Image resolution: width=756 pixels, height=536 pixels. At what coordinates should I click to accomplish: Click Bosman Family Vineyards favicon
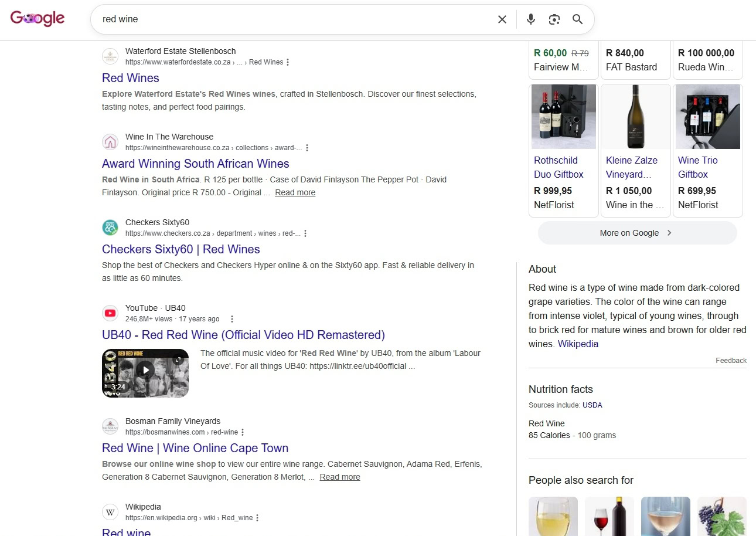click(110, 426)
